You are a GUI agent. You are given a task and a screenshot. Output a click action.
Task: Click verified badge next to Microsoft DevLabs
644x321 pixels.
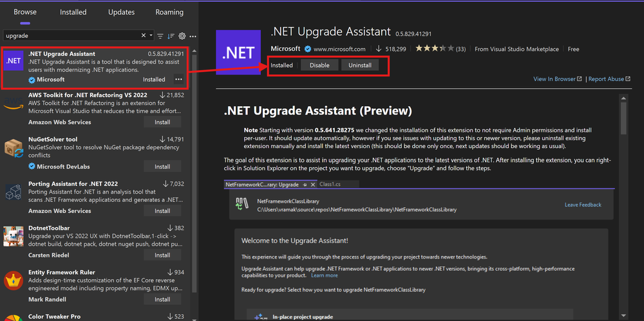click(32, 167)
